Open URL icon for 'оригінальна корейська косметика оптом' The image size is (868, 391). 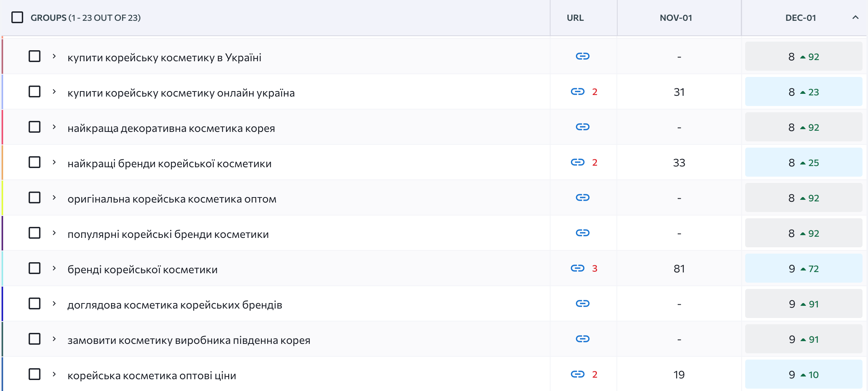click(583, 197)
